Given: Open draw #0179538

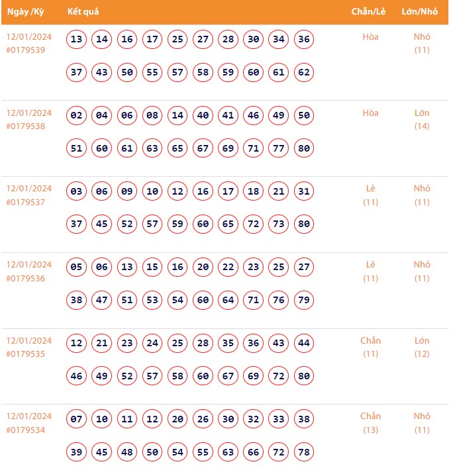Looking at the screenshot, I should (26, 126).
